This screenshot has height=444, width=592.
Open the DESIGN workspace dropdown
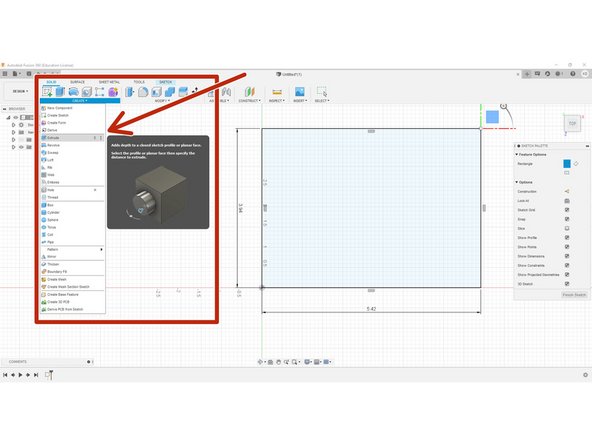[20, 91]
